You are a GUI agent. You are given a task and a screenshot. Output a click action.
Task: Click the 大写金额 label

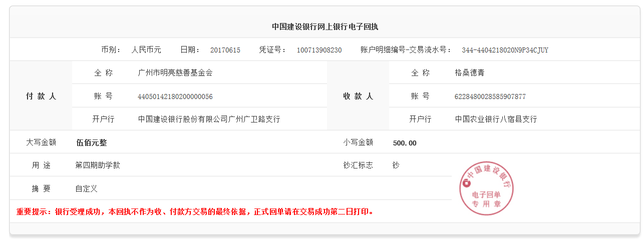click(41, 142)
